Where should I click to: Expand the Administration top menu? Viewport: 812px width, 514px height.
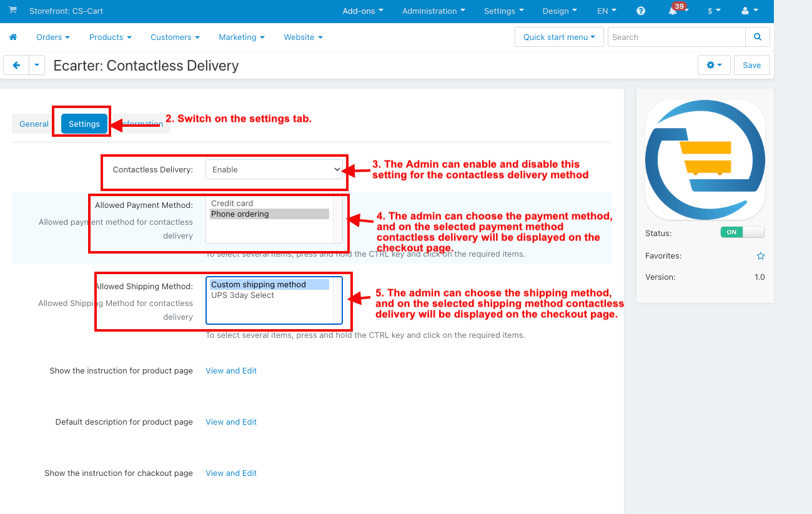(x=433, y=11)
